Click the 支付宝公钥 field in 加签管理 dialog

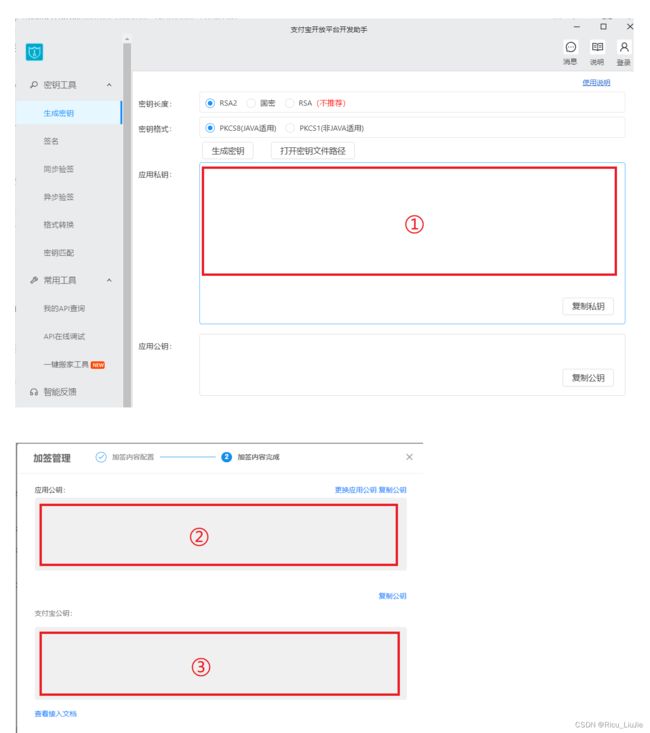pyautogui.click(x=220, y=663)
